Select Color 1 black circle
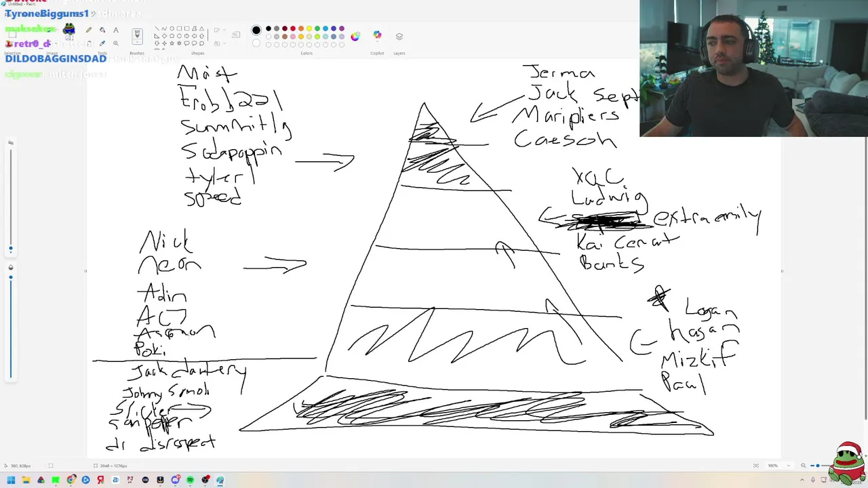The width and height of the screenshot is (868, 488). pos(256,30)
